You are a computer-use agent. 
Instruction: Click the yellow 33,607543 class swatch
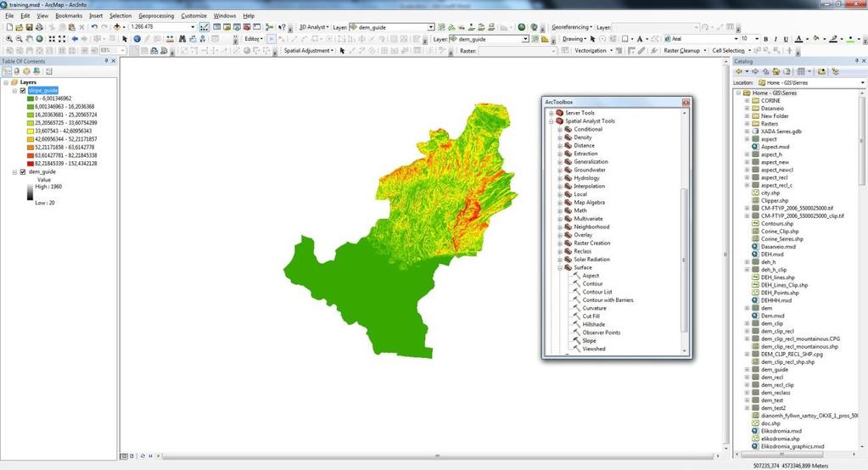(x=31, y=131)
